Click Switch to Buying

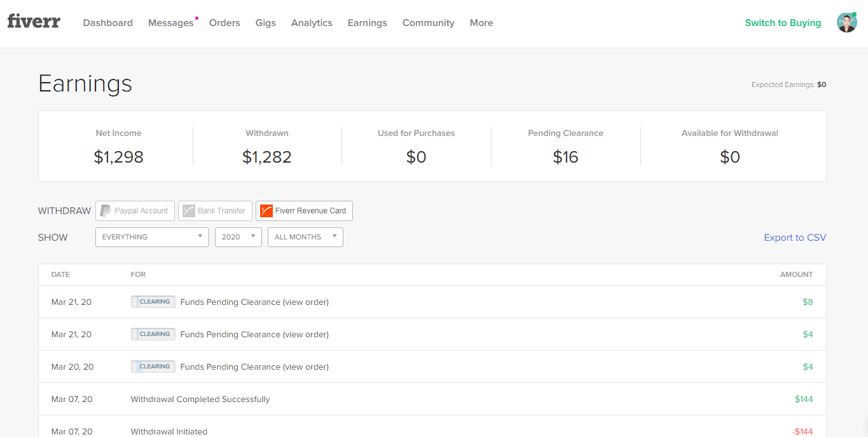pyautogui.click(x=783, y=23)
